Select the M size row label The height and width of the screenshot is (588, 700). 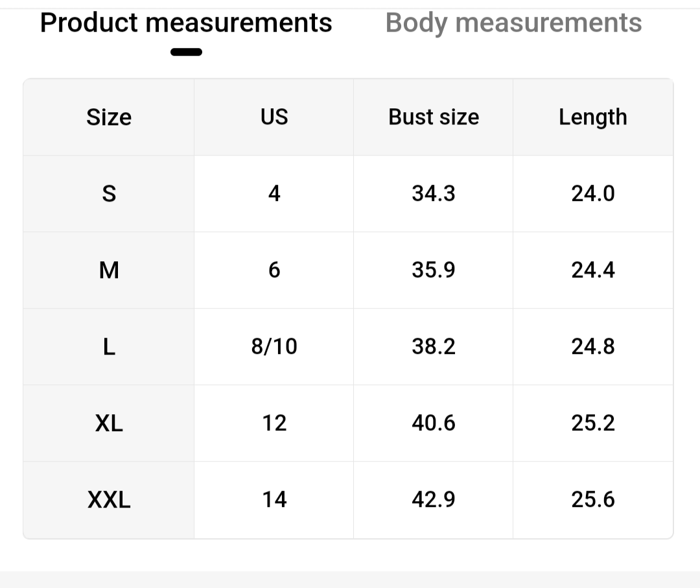pyautogui.click(x=109, y=270)
